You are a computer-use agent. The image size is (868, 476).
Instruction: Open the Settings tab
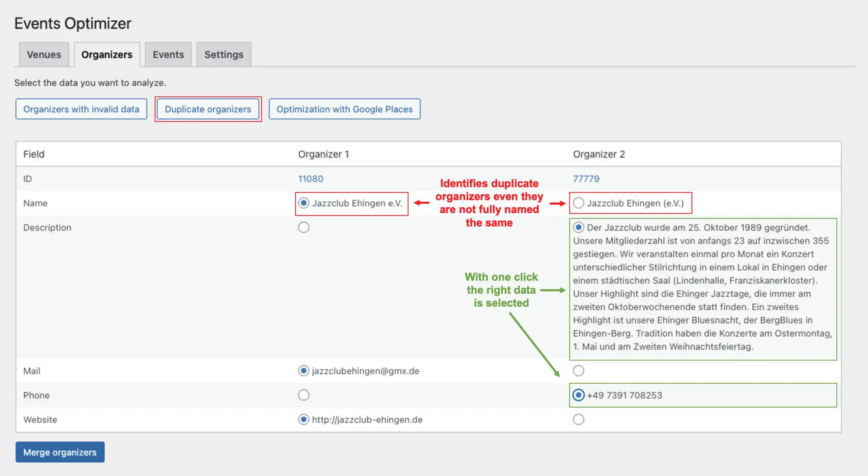(x=224, y=55)
